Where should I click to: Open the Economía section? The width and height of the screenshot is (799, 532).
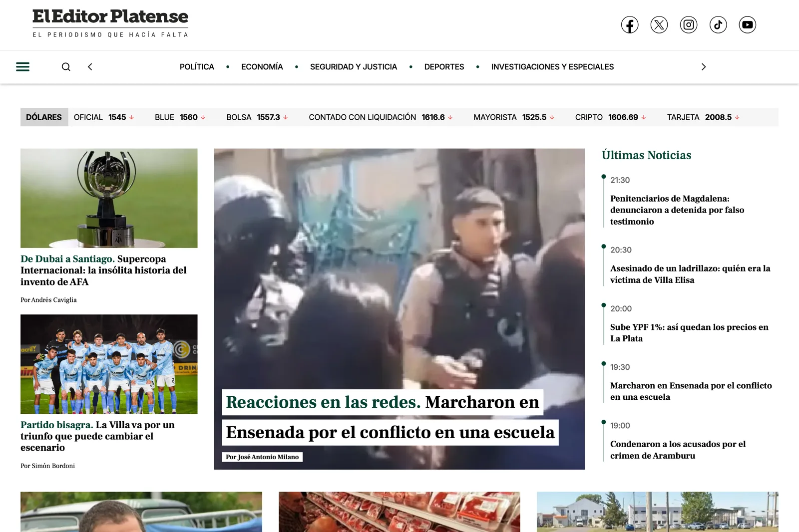(x=262, y=67)
